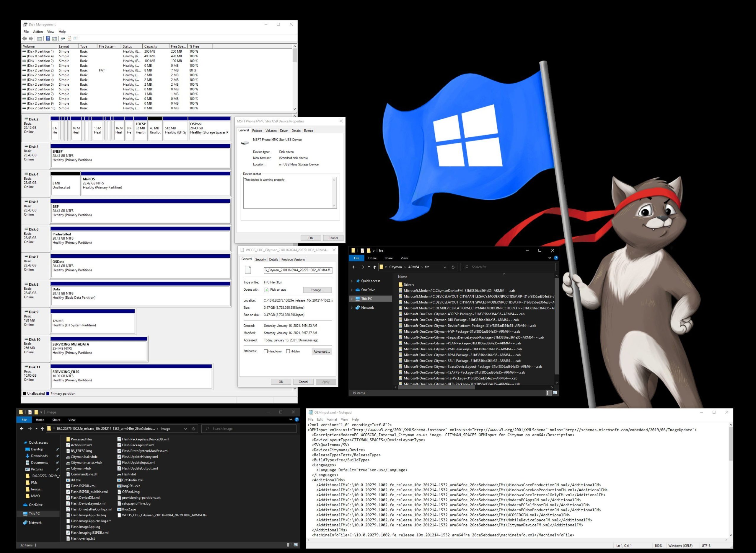Switch to Policies tab in USB Device Properties
This screenshot has width=756, height=553.
(x=257, y=131)
